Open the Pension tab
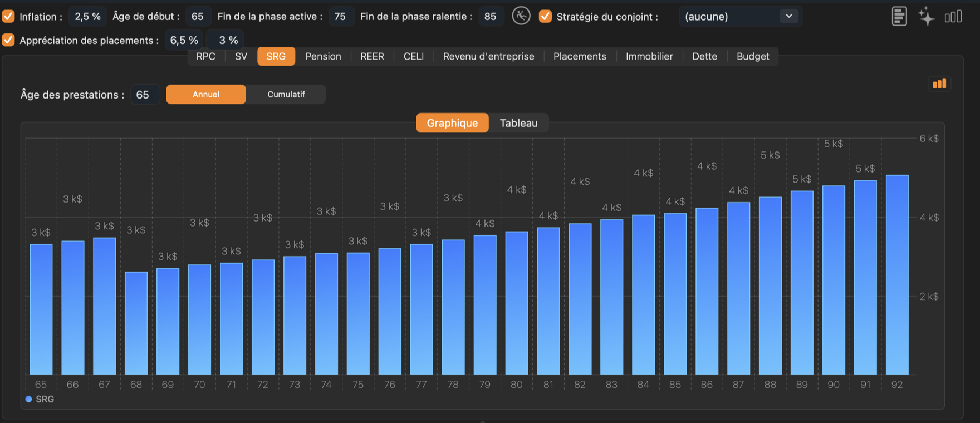This screenshot has width=980, height=423. coord(324,56)
